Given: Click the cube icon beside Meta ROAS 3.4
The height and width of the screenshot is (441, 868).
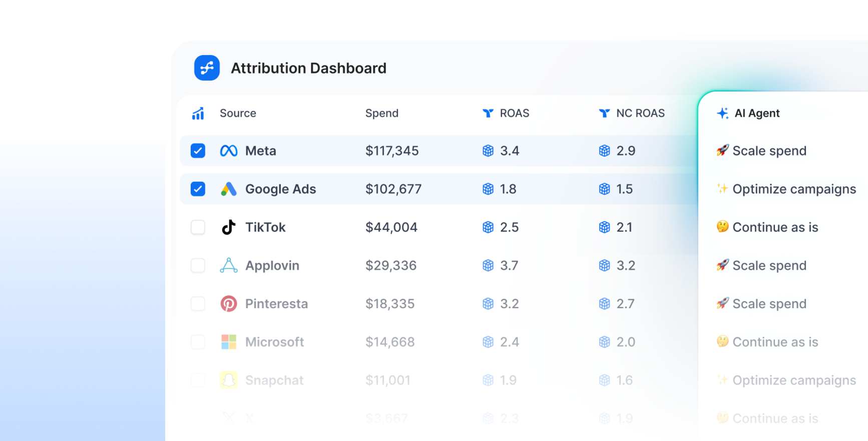Looking at the screenshot, I should pyautogui.click(x=488, y=151).
